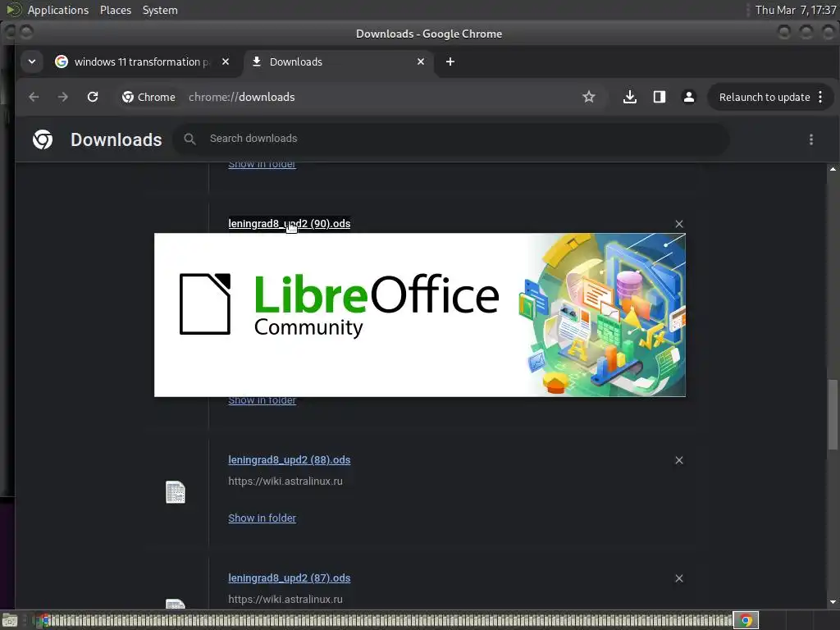The height and width of the screenshot is (630, 840).
Task: Bookmark this page with the star icon
Action: click(x=589, y=97)
